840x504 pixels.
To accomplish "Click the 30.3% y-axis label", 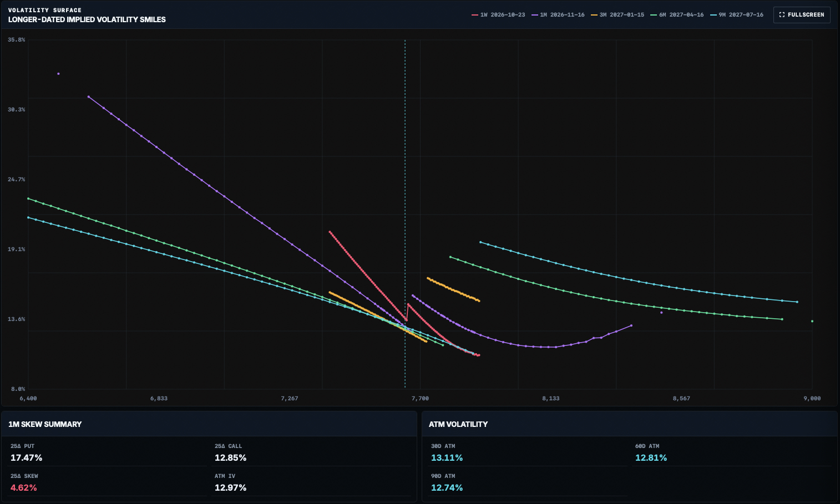I will click(x=17, y=110).
